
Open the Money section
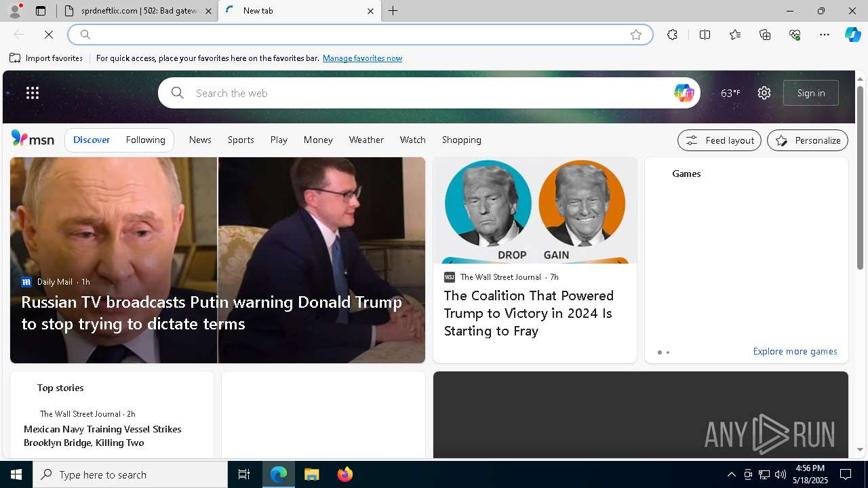point(318,140)
